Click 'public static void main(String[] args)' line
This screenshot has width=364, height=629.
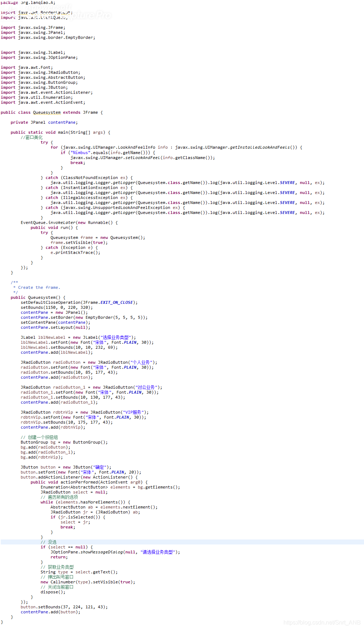(x=61, y=132)
